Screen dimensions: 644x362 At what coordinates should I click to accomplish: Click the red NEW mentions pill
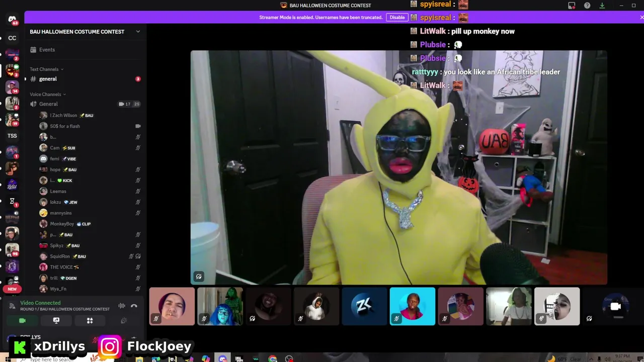[x=12, y=289]
